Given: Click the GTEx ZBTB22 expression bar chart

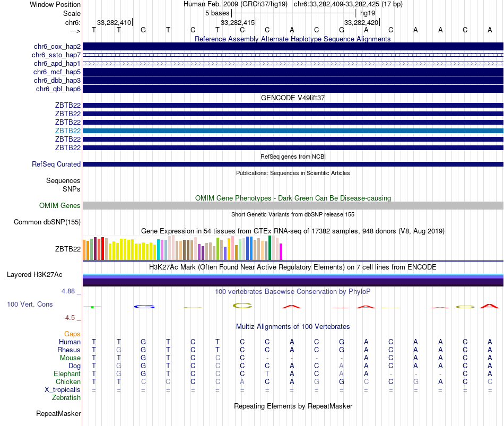Looking at the screenshot, I should 183,248.
